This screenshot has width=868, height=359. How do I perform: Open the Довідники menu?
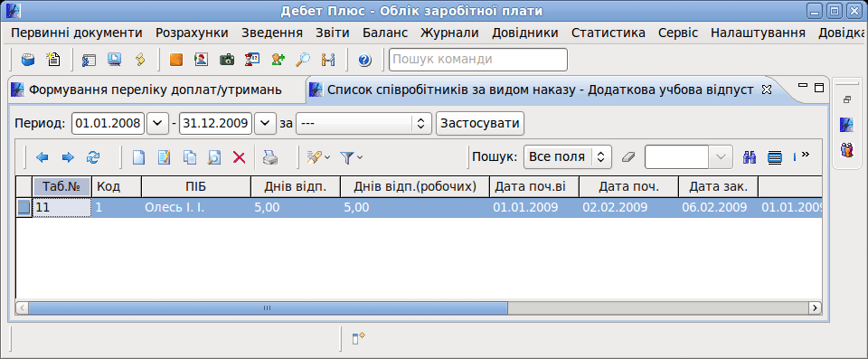[x=524, y=33]
